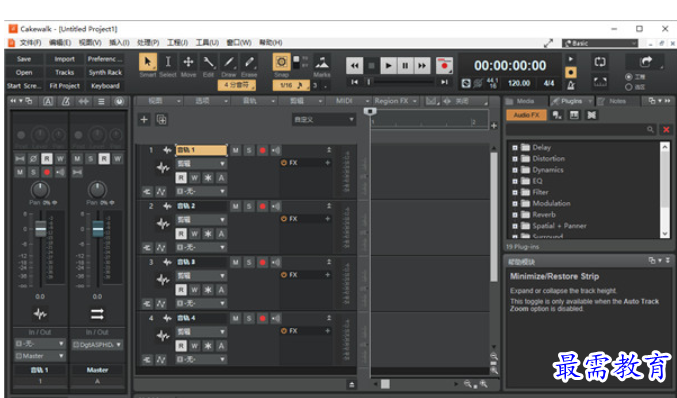Open the Keyboard button
The image size is (677, 398).
point(105,86)
